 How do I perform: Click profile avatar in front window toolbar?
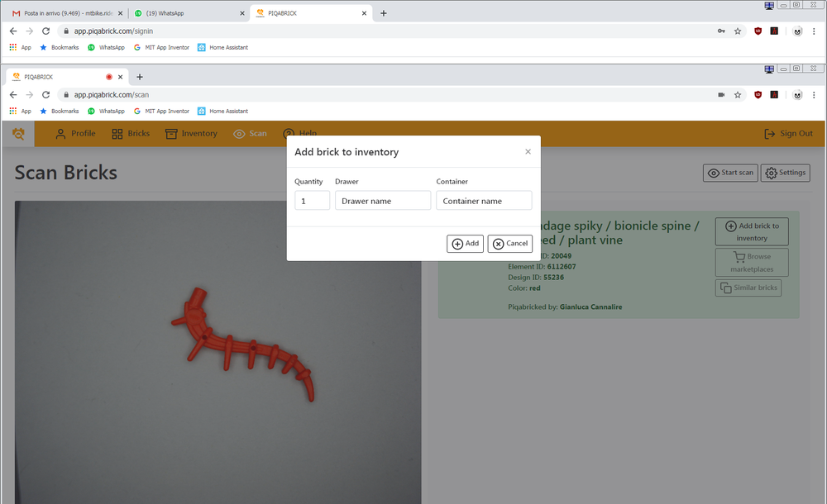click(797, 95)
